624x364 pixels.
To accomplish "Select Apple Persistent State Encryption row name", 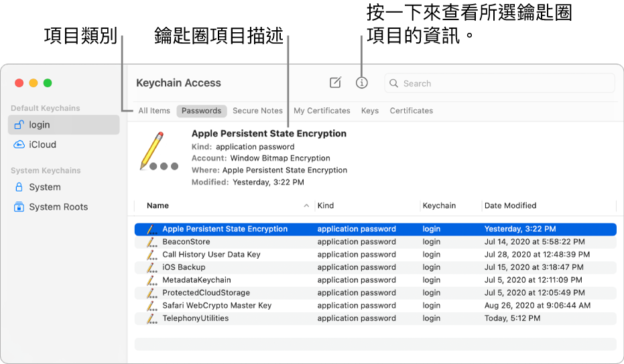I will tap(225, 229).
